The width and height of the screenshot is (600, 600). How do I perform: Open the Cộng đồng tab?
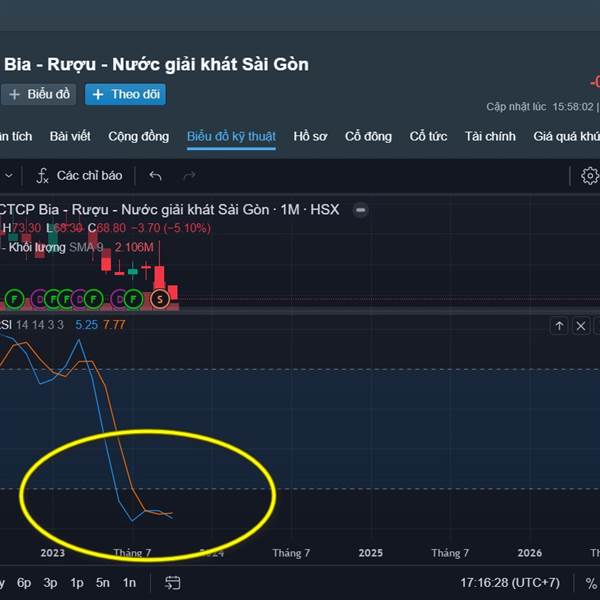click(x=139, y=137)
